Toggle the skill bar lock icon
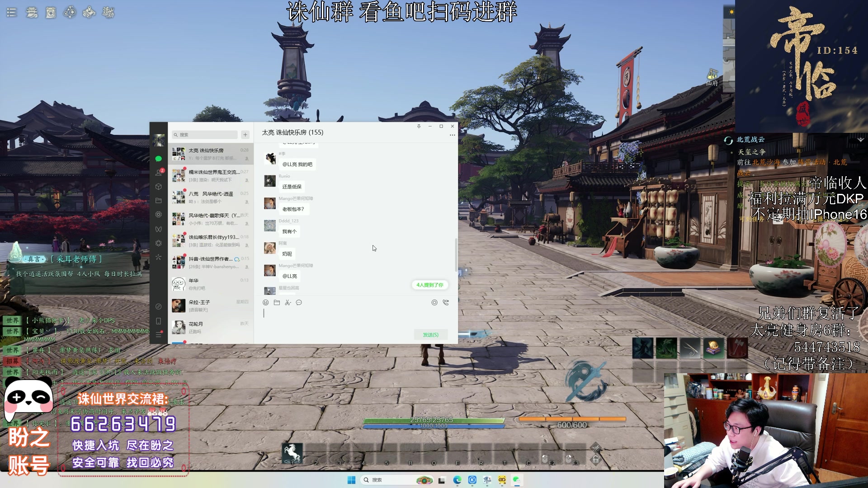 point(596,460)
